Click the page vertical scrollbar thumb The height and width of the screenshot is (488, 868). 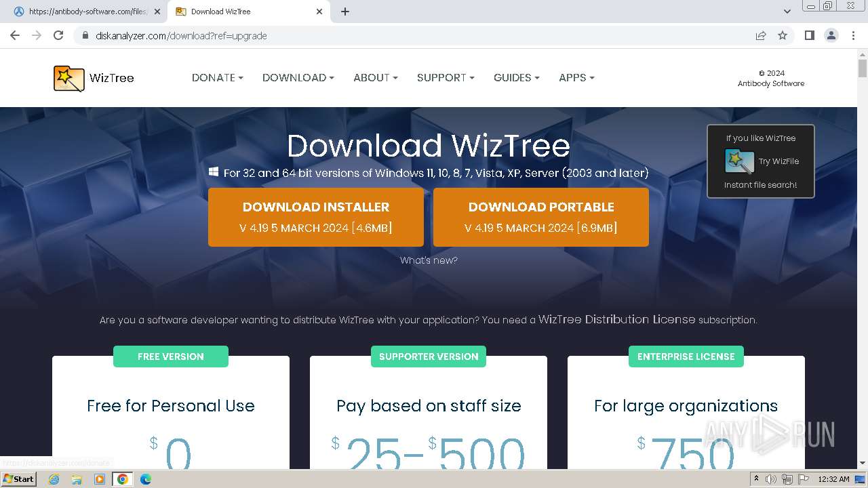863,68
